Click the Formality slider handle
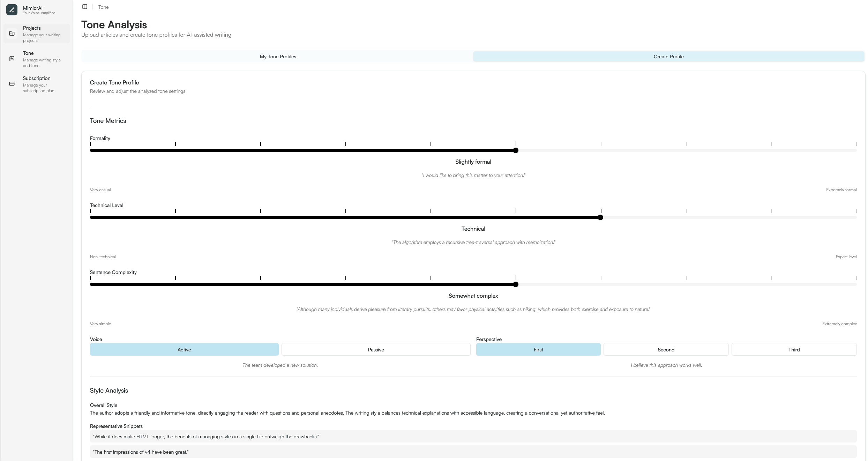The image size is (868, 461). point(516,150)
